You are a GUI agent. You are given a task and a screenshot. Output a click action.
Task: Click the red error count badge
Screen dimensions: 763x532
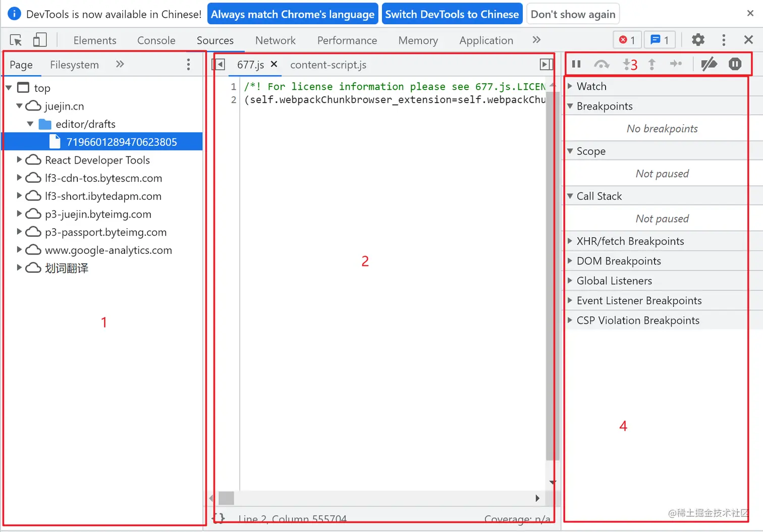tap(627, 40)
